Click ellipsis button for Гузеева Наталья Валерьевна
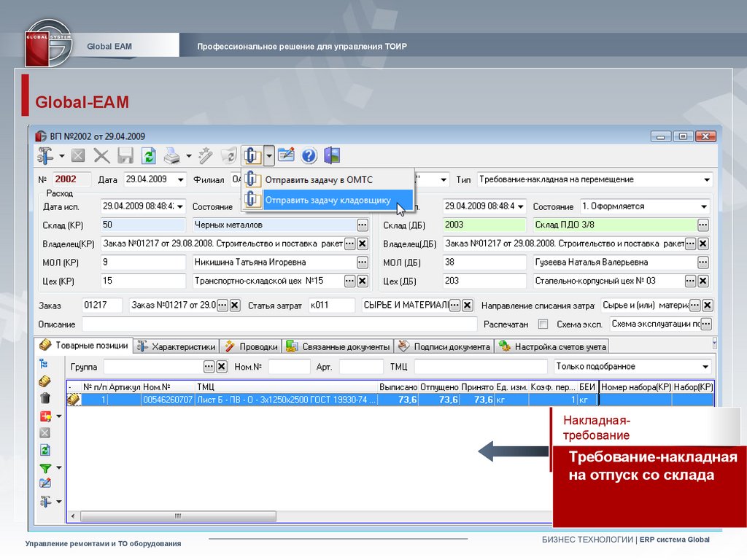 pos(703,262)
